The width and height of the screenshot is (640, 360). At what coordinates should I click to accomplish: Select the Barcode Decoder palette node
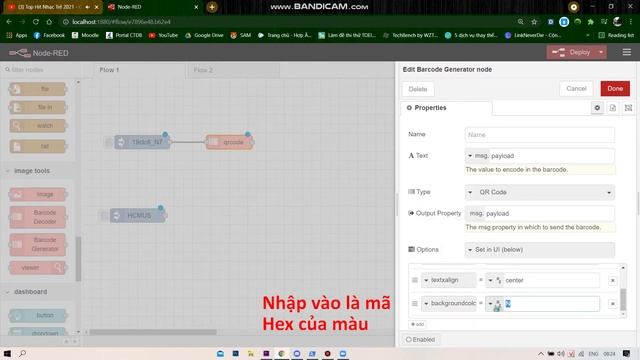click(38, 217)
